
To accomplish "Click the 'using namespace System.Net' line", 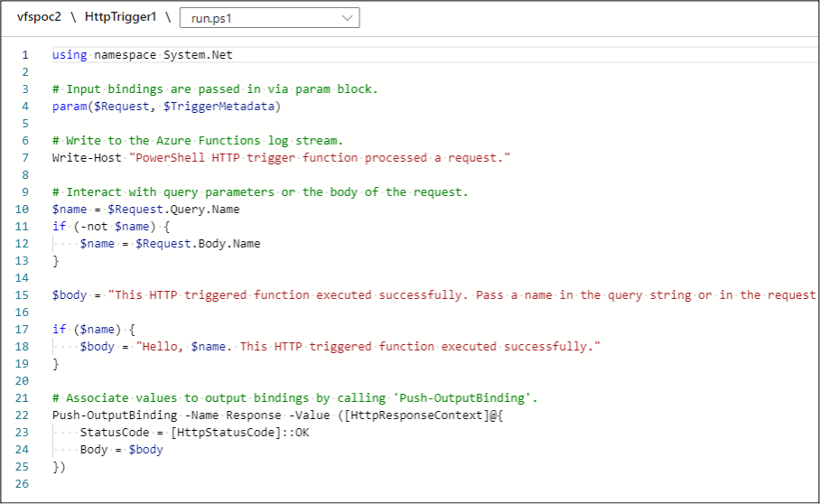I will pos(143,55).
